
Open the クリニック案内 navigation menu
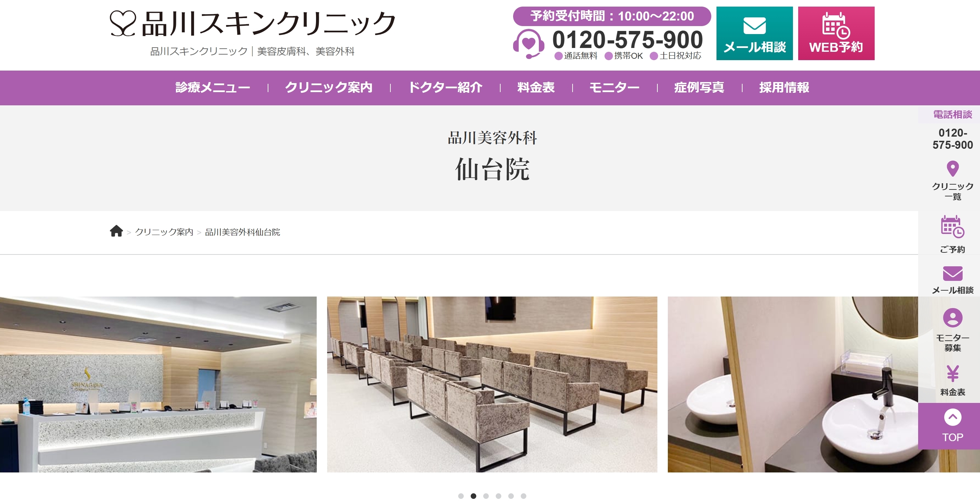329,88
